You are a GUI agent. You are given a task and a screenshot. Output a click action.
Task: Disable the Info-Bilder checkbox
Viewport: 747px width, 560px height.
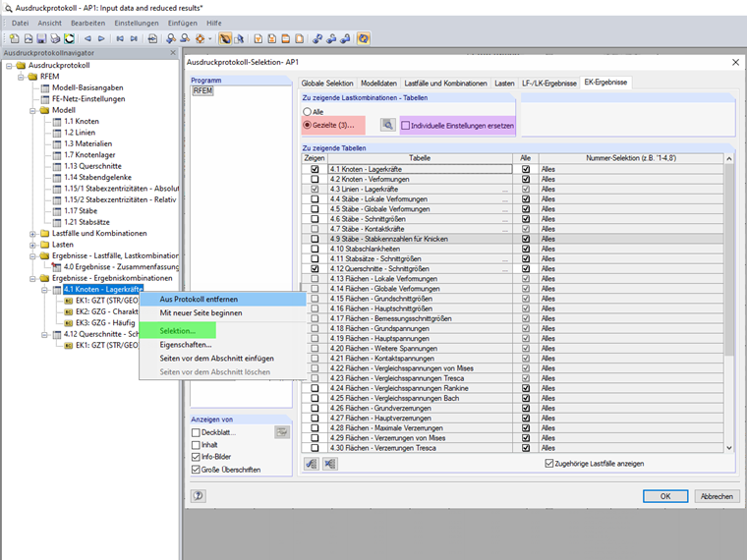[x=196, y=457]
